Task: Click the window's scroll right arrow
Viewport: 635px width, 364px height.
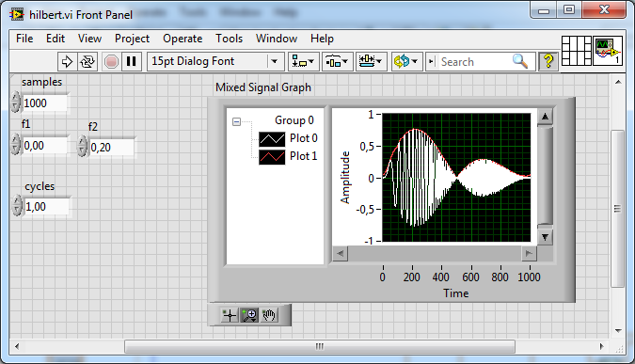Action: coord(602,346)
